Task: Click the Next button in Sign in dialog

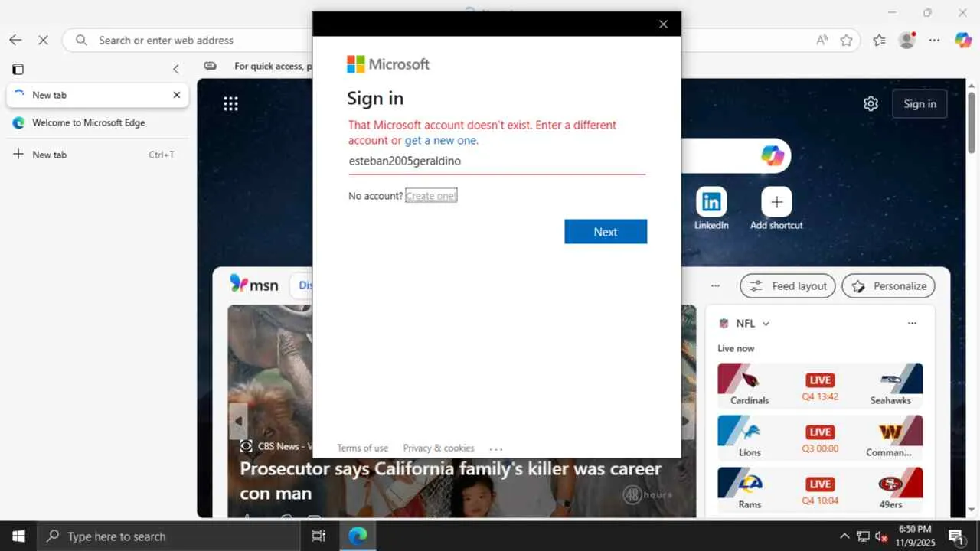Action: tap(606, 232)
